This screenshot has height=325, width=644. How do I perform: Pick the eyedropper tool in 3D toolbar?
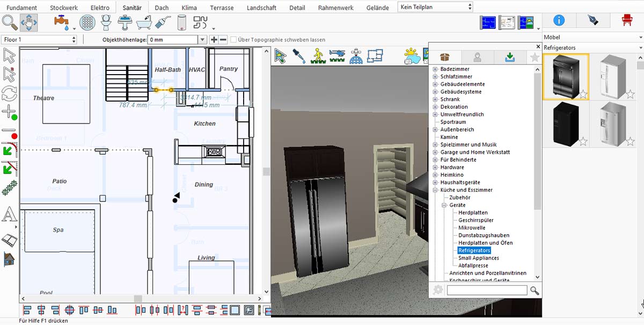point(299,56)
